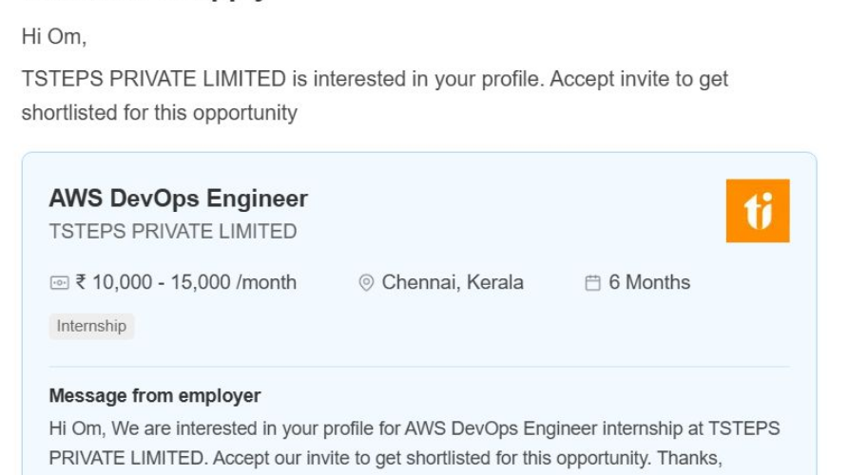Select the Internship tag
Viewport: 868px width, 475px height.
point(91,326)
